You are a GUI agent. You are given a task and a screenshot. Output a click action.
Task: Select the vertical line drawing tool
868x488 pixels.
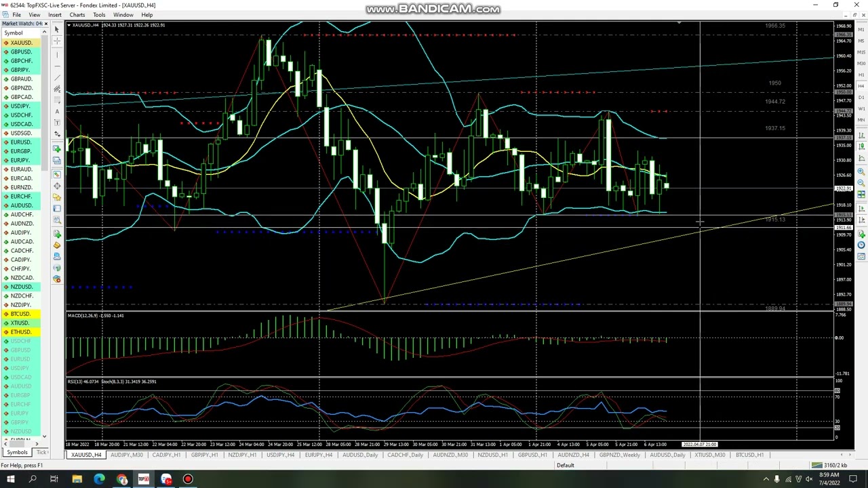[57, 54]
